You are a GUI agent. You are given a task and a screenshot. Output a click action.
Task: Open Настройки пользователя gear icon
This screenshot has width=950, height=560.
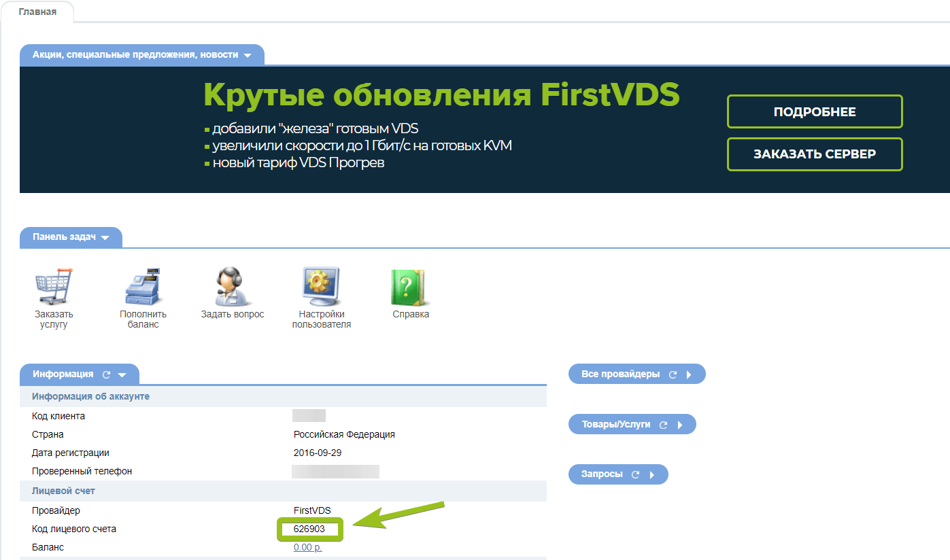click(321, 286)
